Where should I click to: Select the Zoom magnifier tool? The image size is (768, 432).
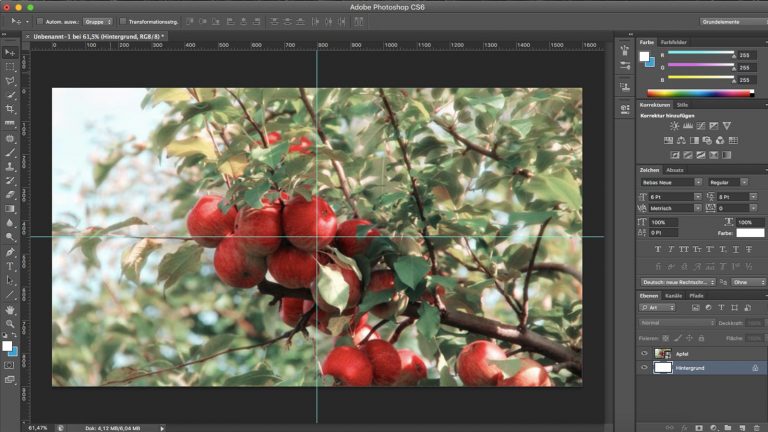10,324
